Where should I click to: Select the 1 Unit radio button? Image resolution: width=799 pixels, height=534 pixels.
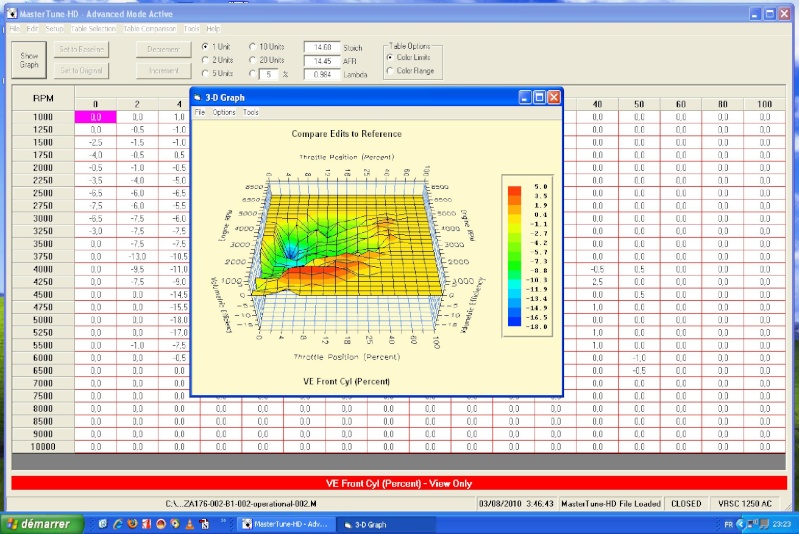[x=205, y=46]
